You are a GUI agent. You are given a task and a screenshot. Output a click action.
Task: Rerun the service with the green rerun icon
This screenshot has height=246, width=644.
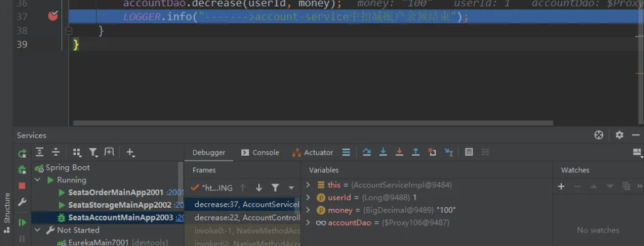click(x=22, y=155)
